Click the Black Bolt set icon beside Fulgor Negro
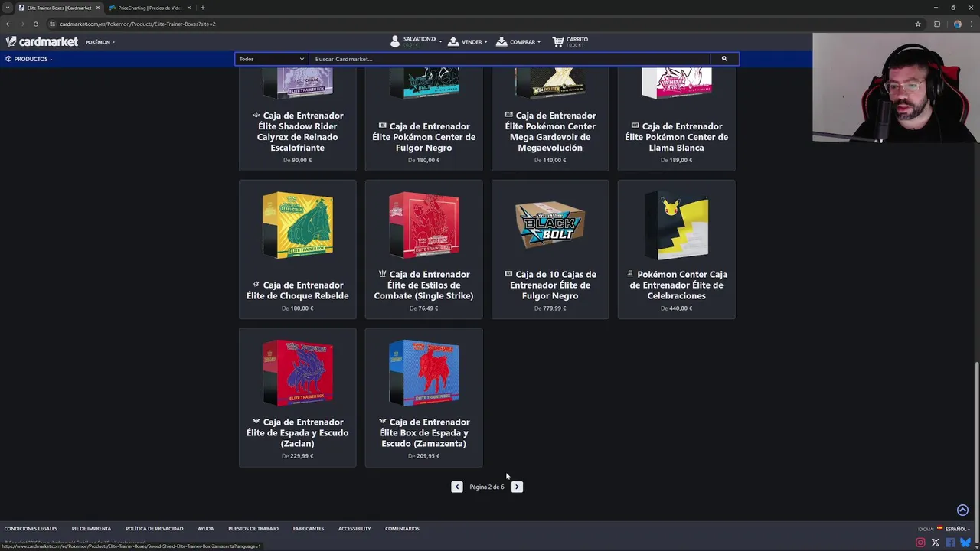980x551 pixels. (x=509, y=274)
